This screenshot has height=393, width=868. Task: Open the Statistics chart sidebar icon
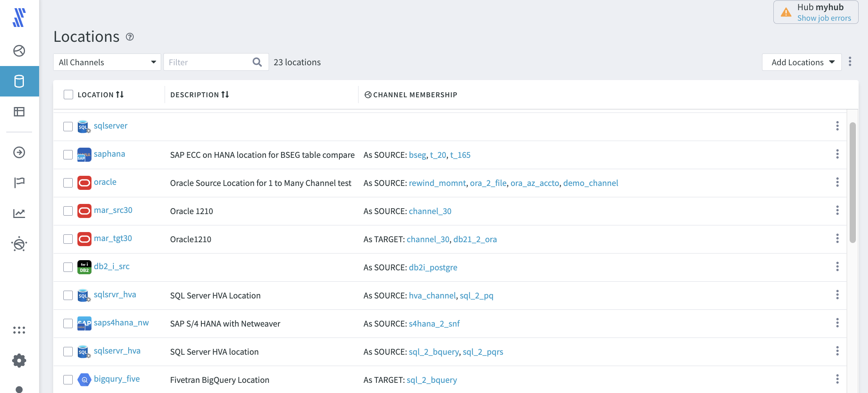tap(19, 213)
